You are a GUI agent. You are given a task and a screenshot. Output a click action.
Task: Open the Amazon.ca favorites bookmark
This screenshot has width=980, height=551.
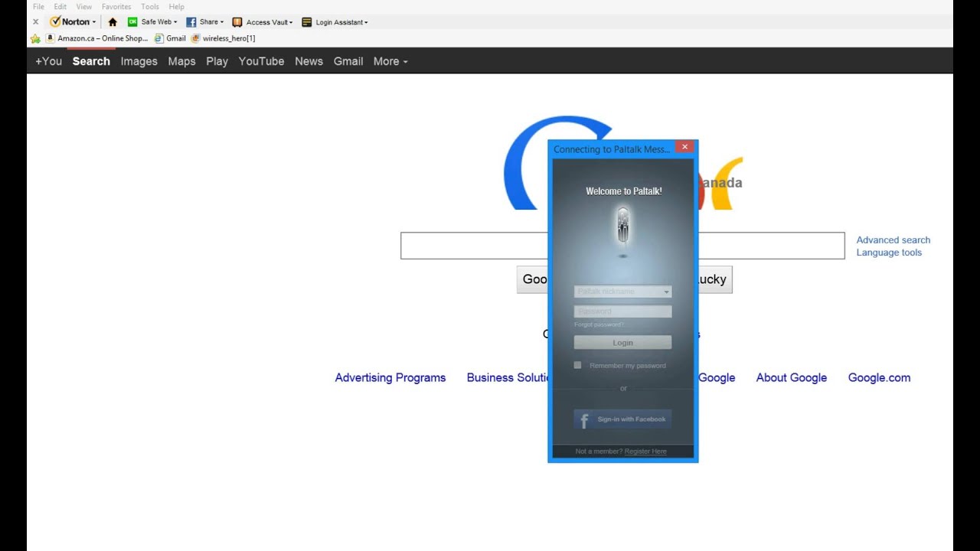96,38
